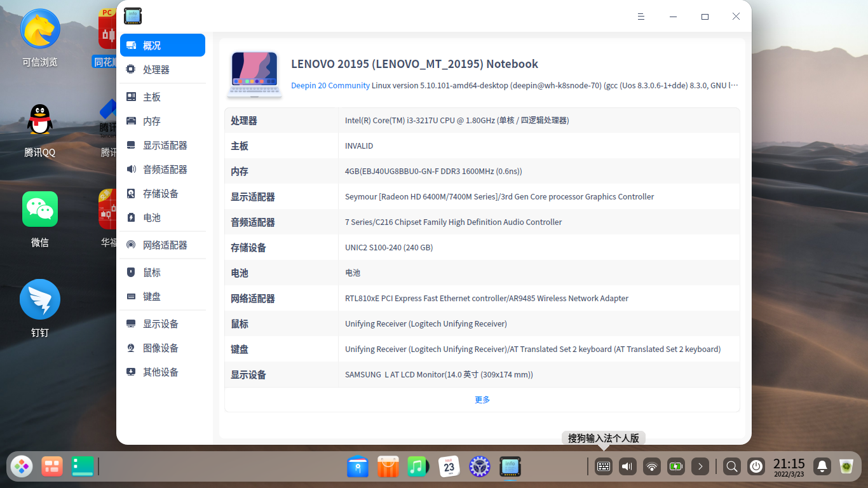The height and width of the screenshot is (488, 868).
Task: Open 主板 category in the sidebar
Action: click(163, 97)
